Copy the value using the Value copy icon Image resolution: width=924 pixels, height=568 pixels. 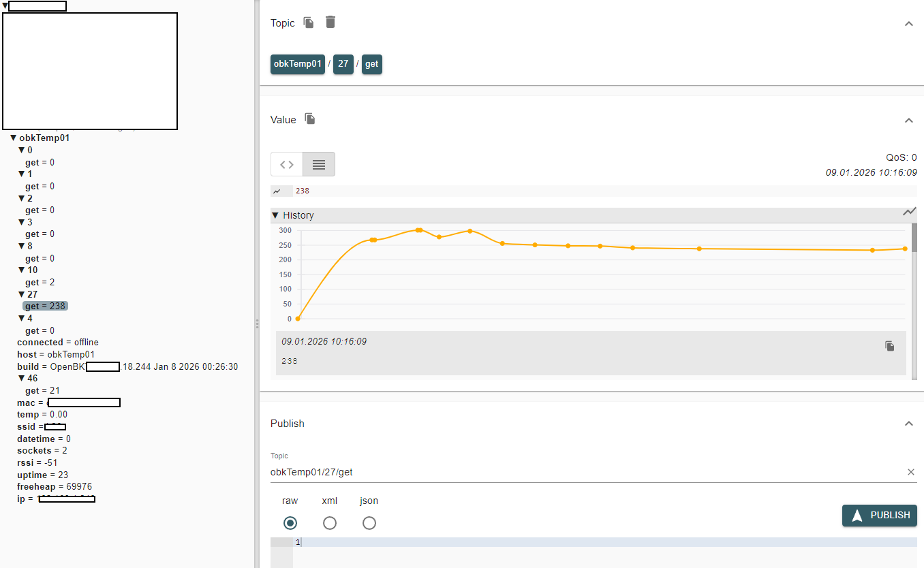tap(310, 119)
